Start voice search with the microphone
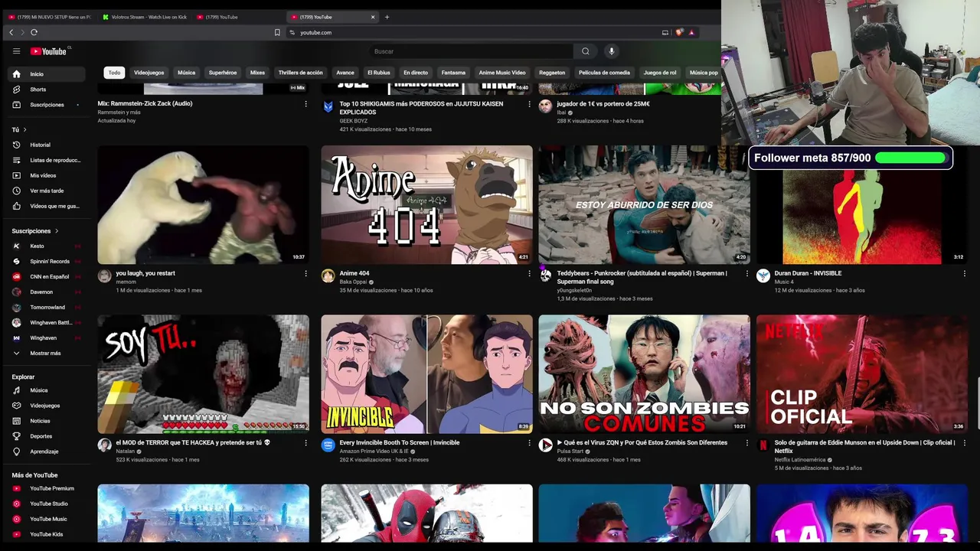The width and height of the screenshot is (980, 551). coord(611,51)
